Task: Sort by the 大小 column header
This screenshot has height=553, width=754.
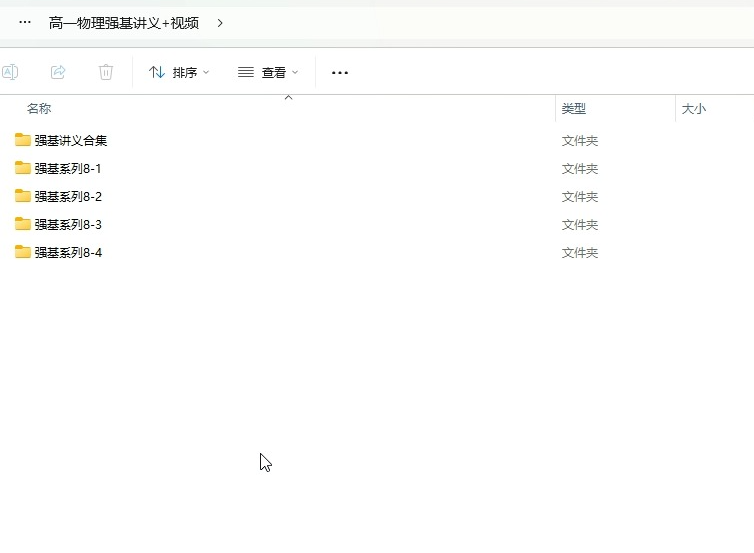Action: tap(693, 109)
